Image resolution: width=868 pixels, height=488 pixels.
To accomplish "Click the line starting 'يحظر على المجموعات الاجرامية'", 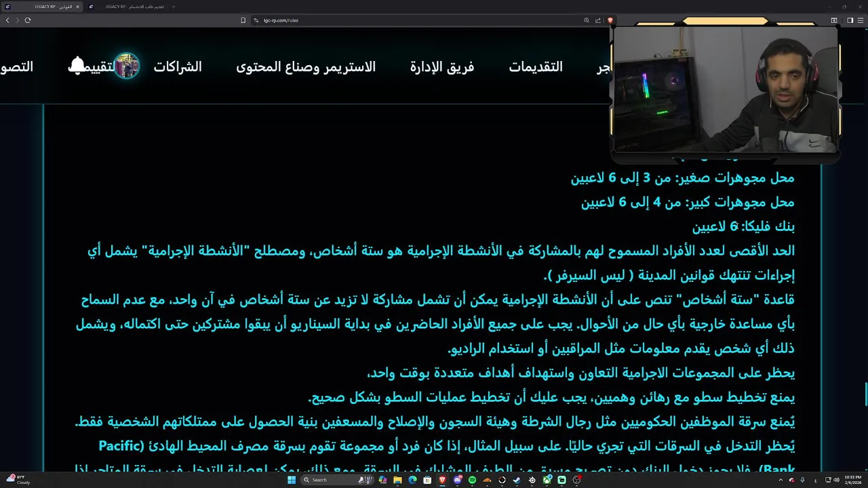I will click(x=580, y=373).
